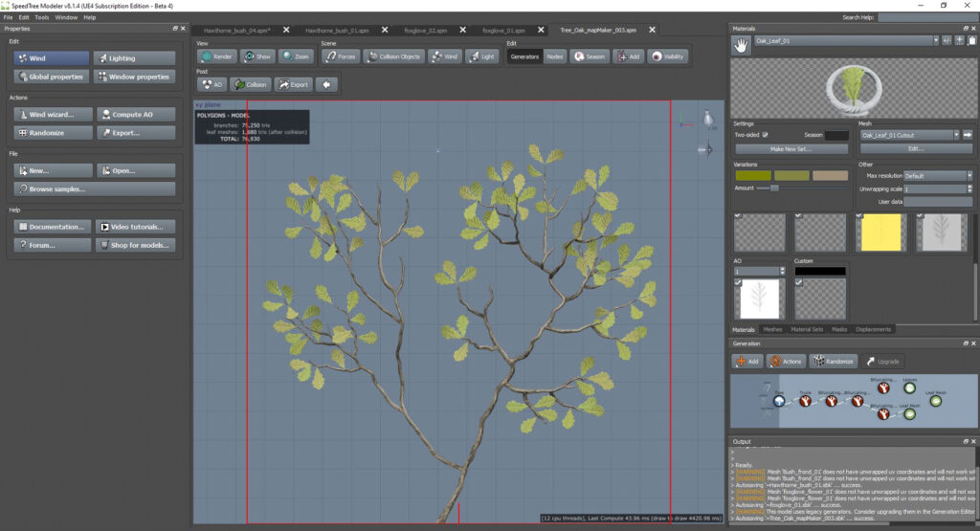Open Collision Objects in Scene toolbar
This screenshot has height=531, width=980.
pos(392,57)
